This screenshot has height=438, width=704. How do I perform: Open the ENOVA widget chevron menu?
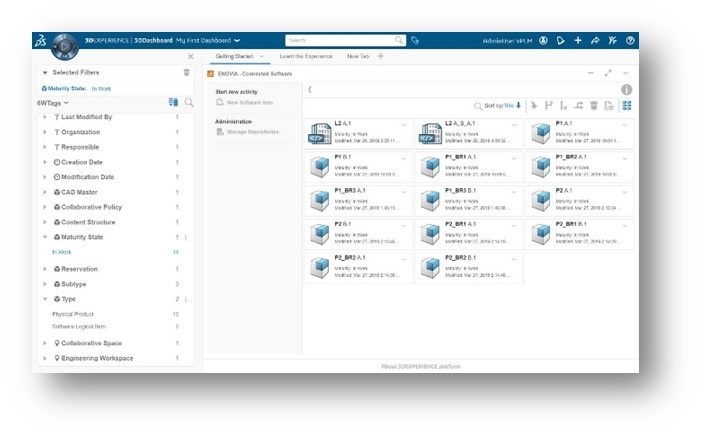[x=625, y=73]
